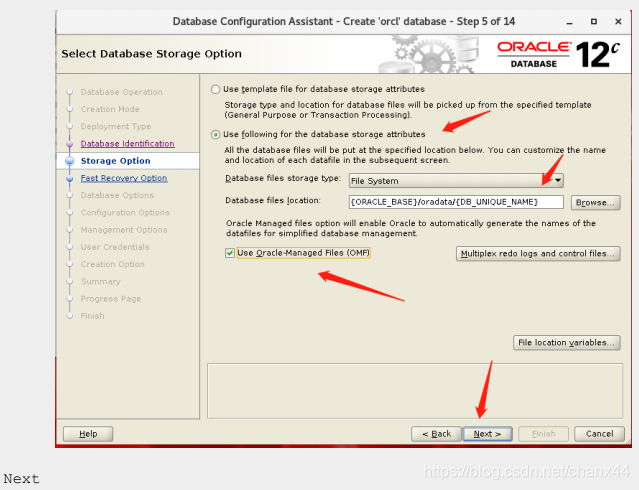
Task: Click the Fast Recovery Option step bullet icon
Action: [x=70, y=179]
